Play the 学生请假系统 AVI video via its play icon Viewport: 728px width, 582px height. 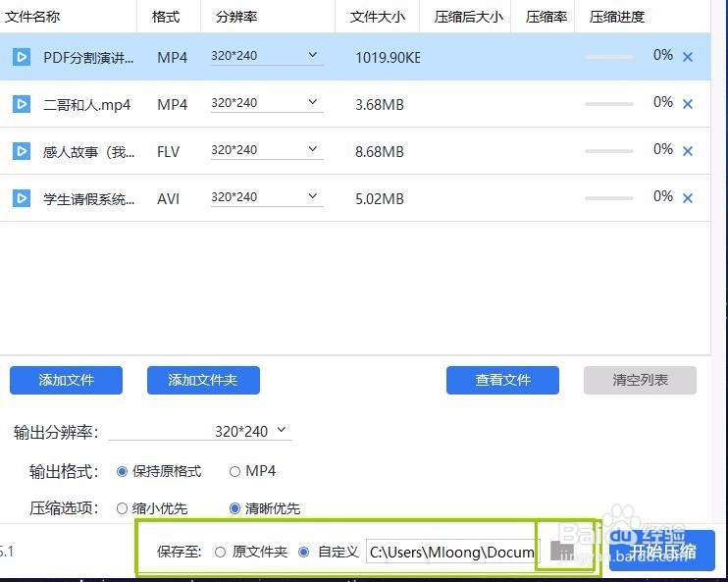click(22, 198)
